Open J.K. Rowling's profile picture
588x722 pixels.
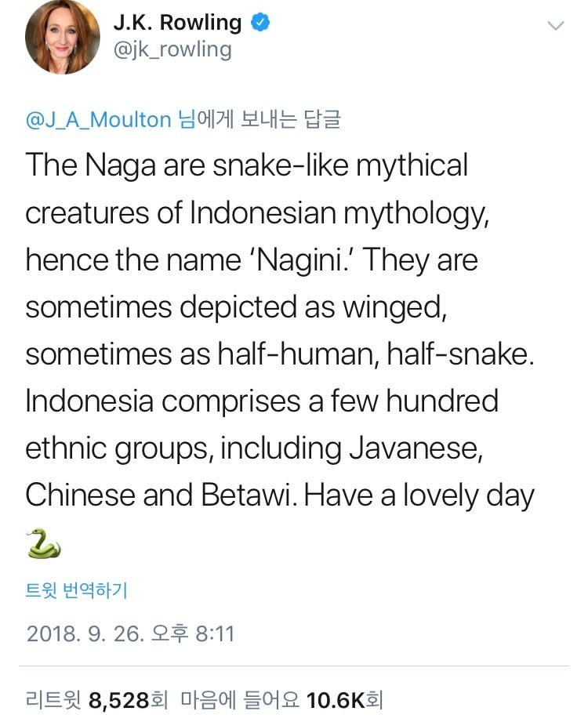(x=63, y=37)
